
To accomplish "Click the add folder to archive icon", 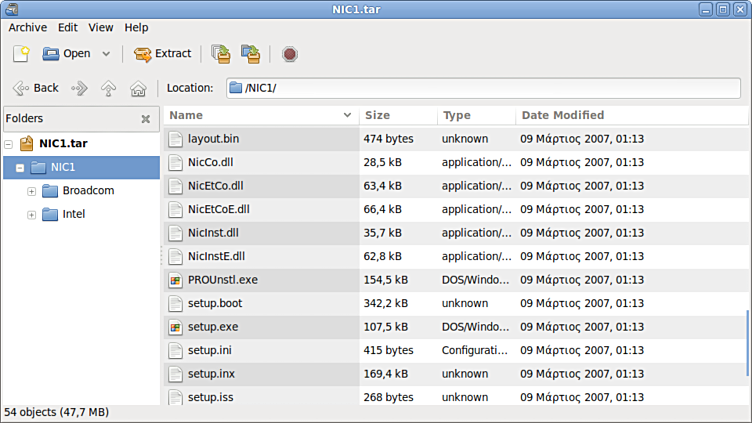I will [x=250, y=54].
